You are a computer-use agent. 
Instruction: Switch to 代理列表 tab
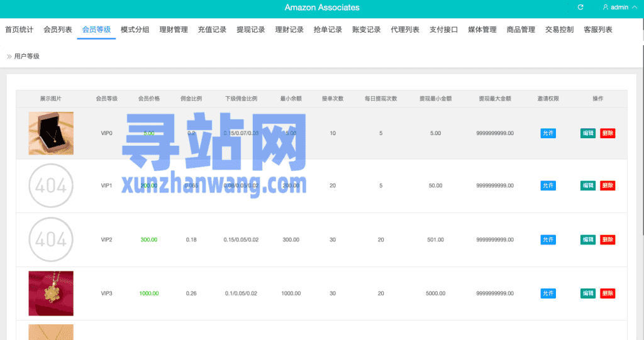coord(405,30)
